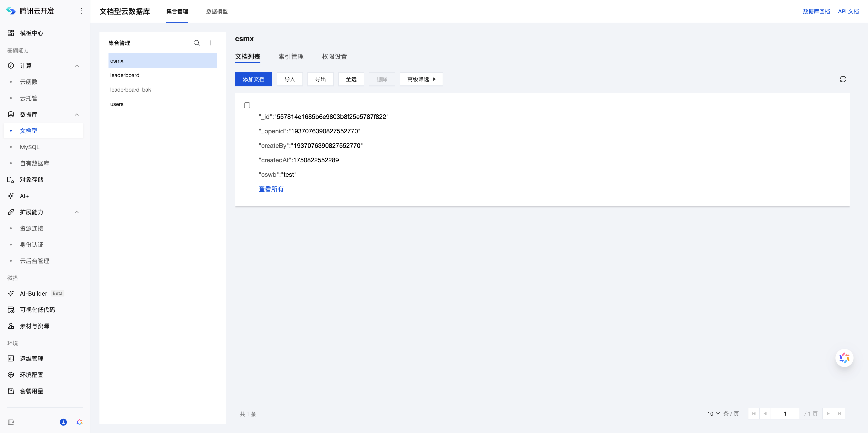Collapse the 计算 section chevron

pos(77,66)
